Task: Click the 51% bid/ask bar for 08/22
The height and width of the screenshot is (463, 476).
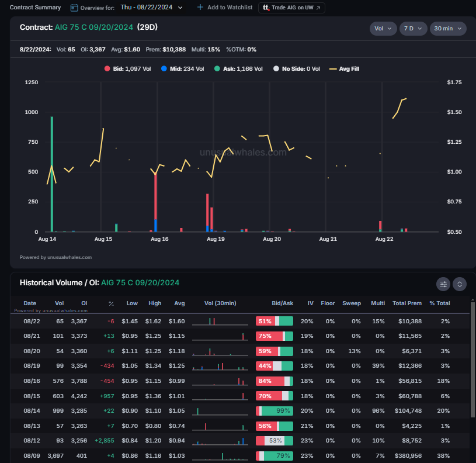Action: pos(275,321)
